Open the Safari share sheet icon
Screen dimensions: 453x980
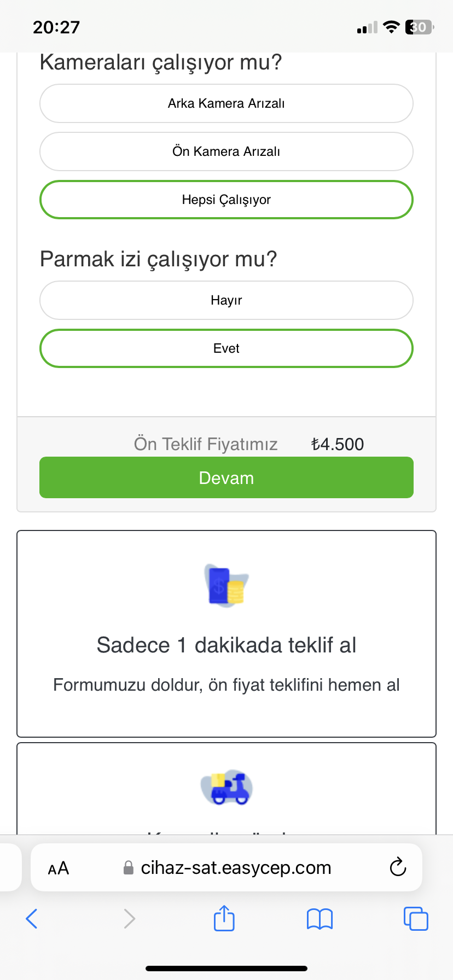pyautogui.click(x=224, y=917)
